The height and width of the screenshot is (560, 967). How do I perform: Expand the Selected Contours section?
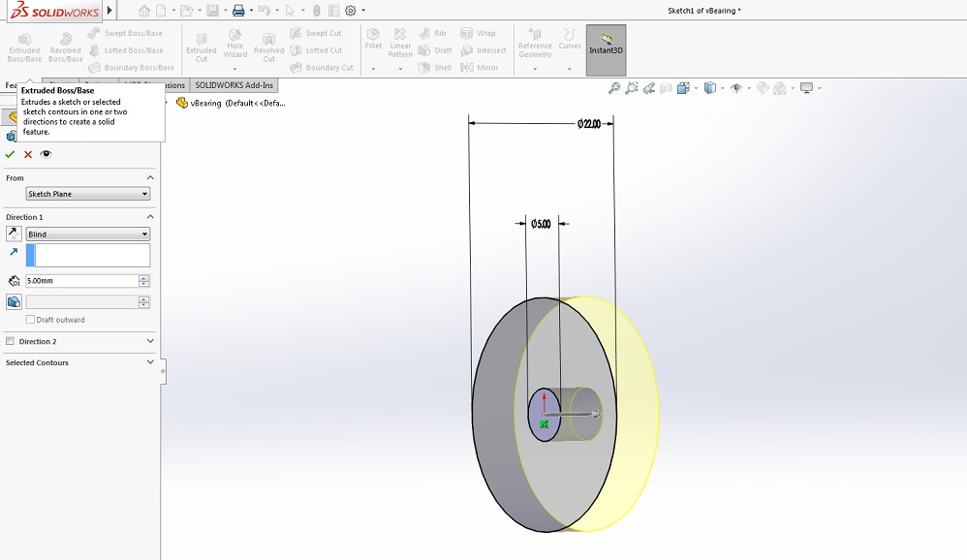(150, 362)
